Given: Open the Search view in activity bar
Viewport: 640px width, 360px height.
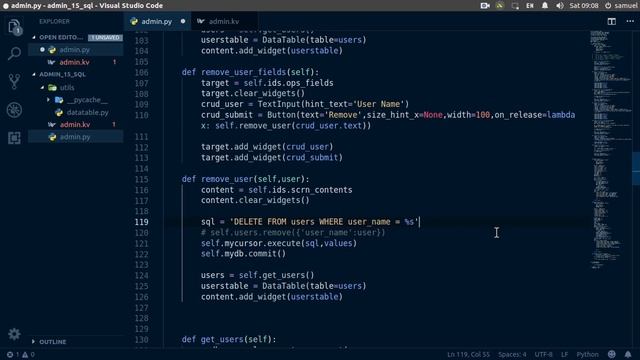Looking at the screenshot, I should pos(14,53).
